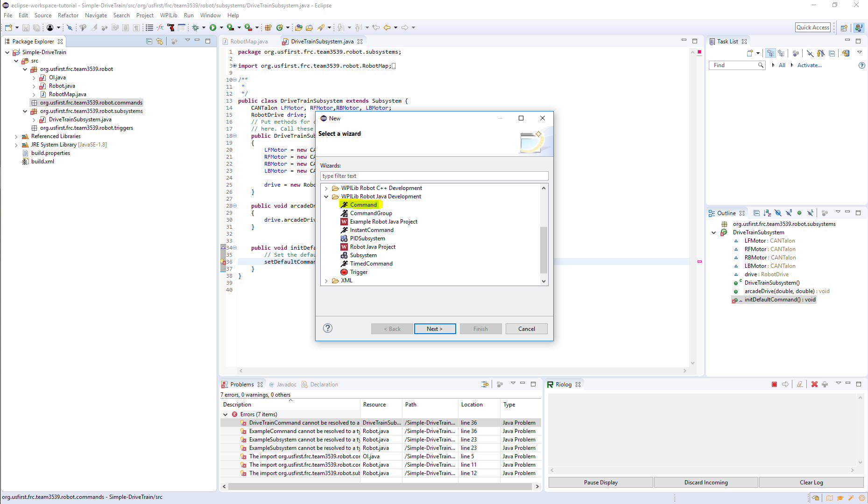Expand the XML wizard category

pyautogui.click(x=326, y=280)
